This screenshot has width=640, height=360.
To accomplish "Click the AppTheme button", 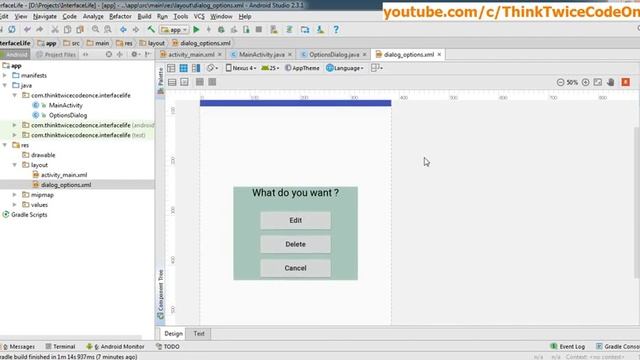I will pyautogui.click(x=302, y=68).
